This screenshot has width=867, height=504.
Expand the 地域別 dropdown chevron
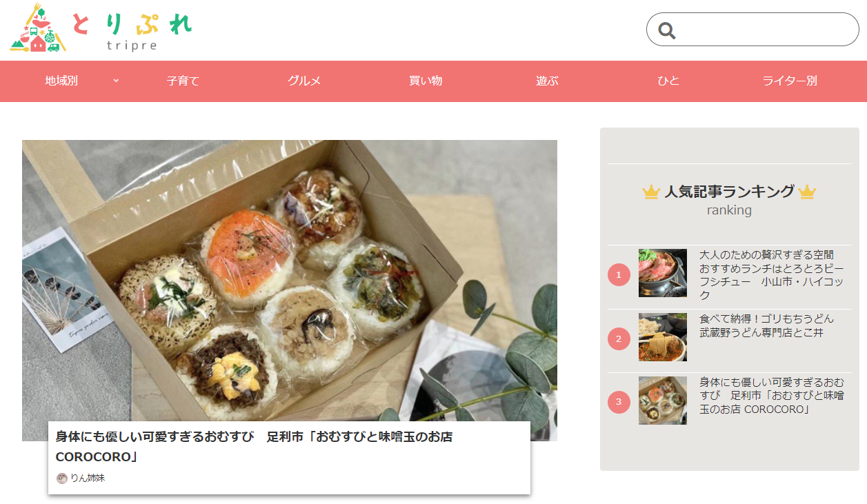click(116, 81)
